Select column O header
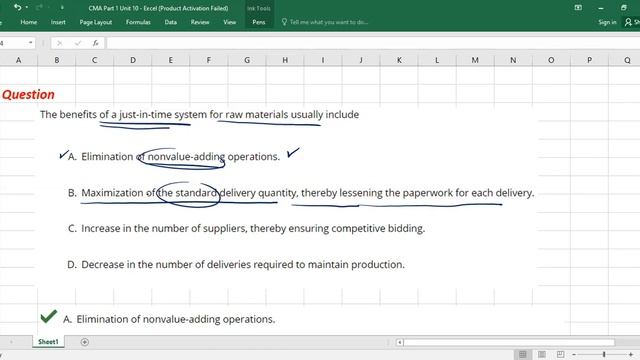Screen dimensions: 640x360 (551, 60)
